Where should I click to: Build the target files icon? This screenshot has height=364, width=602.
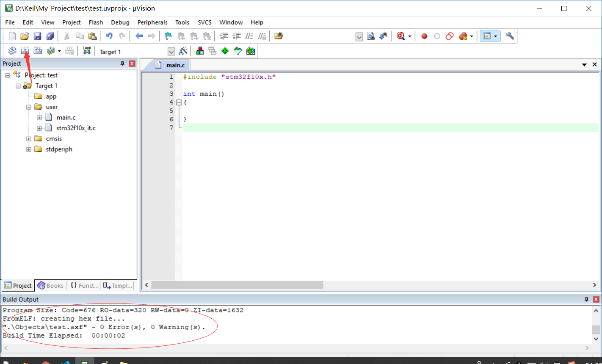click(25, 51)
